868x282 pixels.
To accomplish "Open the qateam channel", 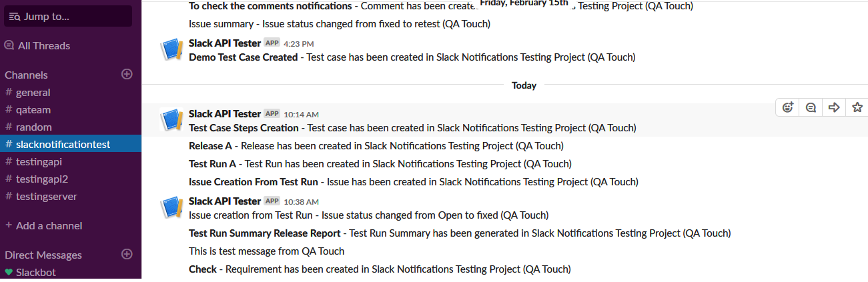I will click(x=33, y=109).
